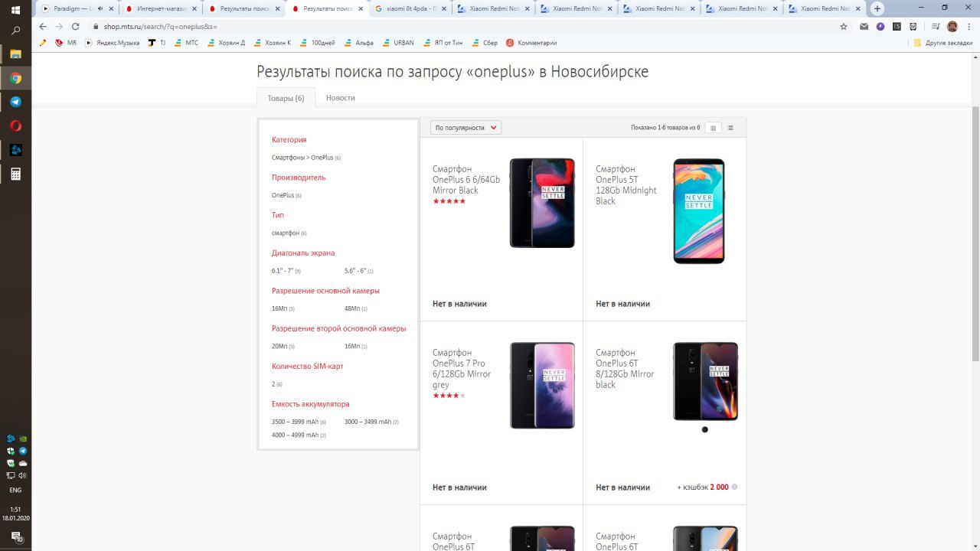Click OnePlus 6T 8/128Gb phone image
The image size is (980, 551).
(705, 381)
